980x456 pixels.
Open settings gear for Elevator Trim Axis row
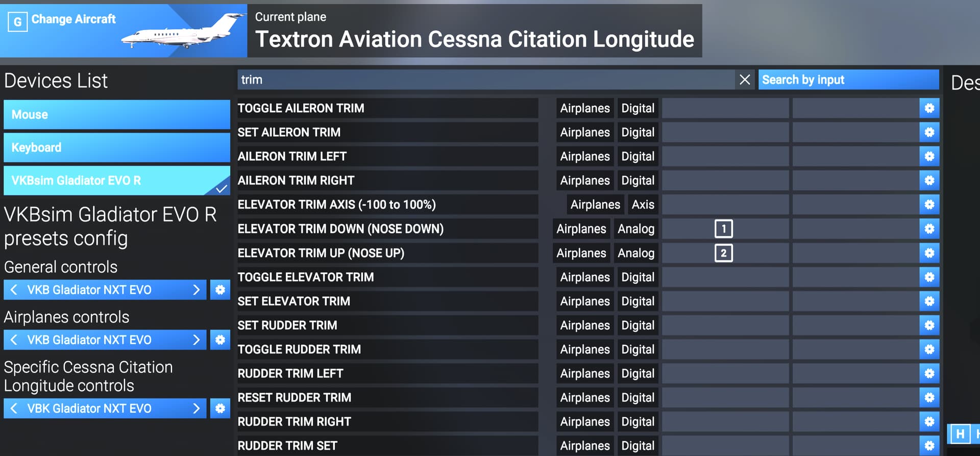click(x=929, y=205)
